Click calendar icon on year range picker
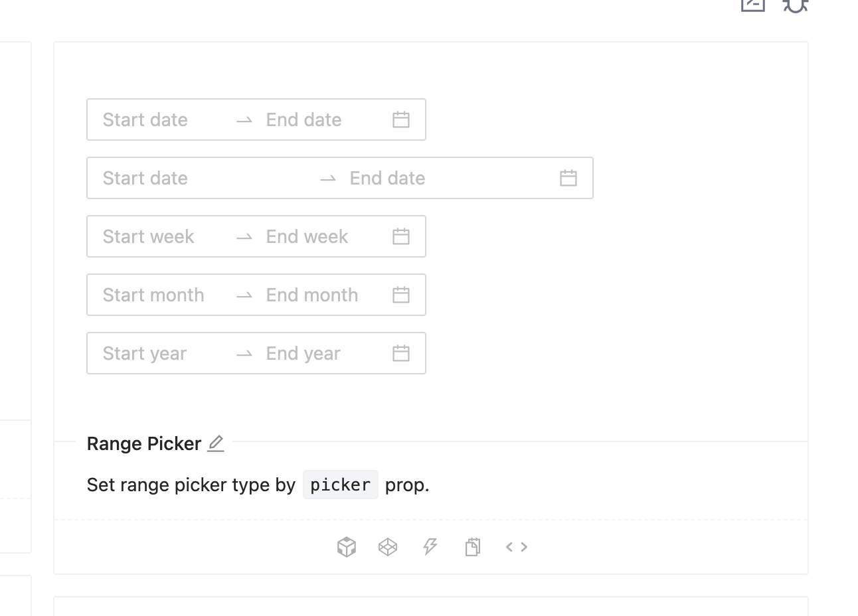 click(400, 353)
